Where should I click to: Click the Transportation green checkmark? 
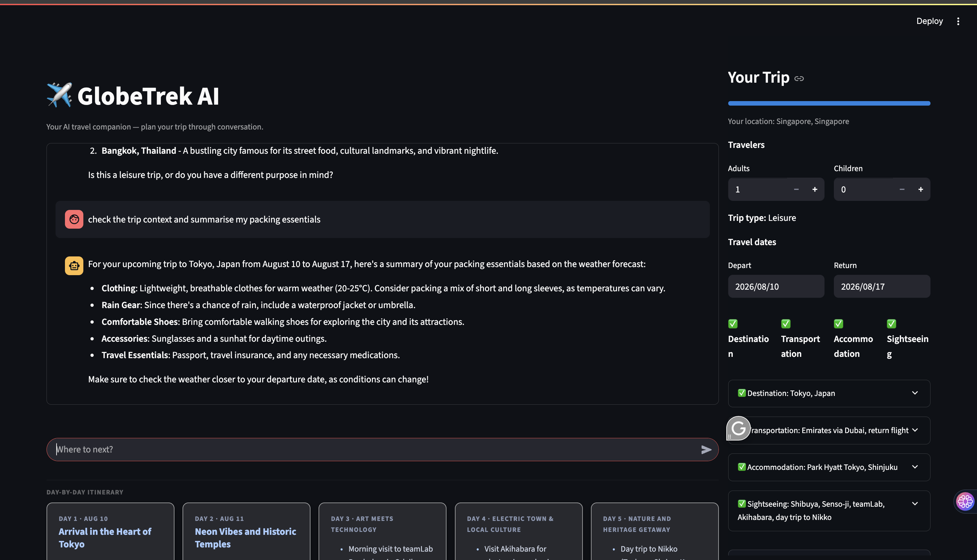pyautogui.click(x=786, y=324)
